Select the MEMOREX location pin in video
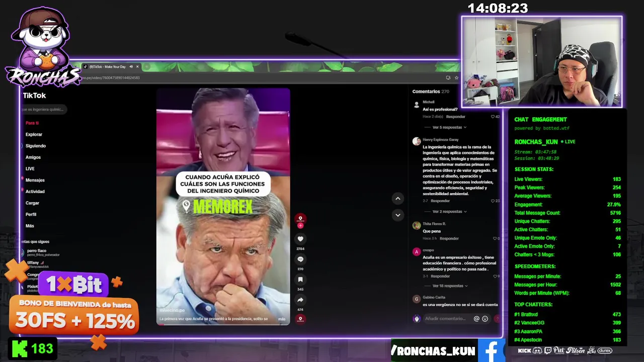 click(x=186, y=206)
